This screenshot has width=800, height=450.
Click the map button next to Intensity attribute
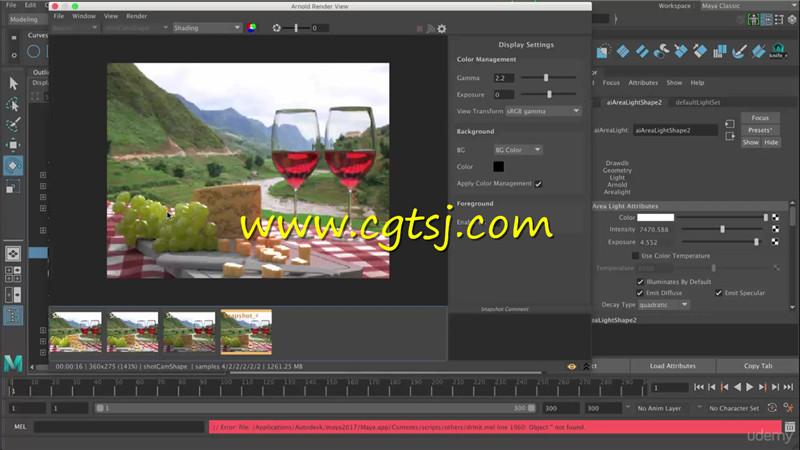click(x=776, y=229)
